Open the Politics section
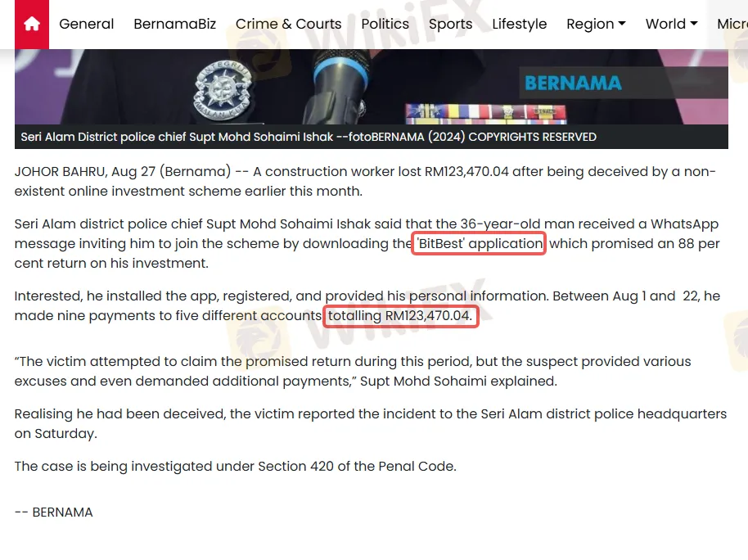 385,24
